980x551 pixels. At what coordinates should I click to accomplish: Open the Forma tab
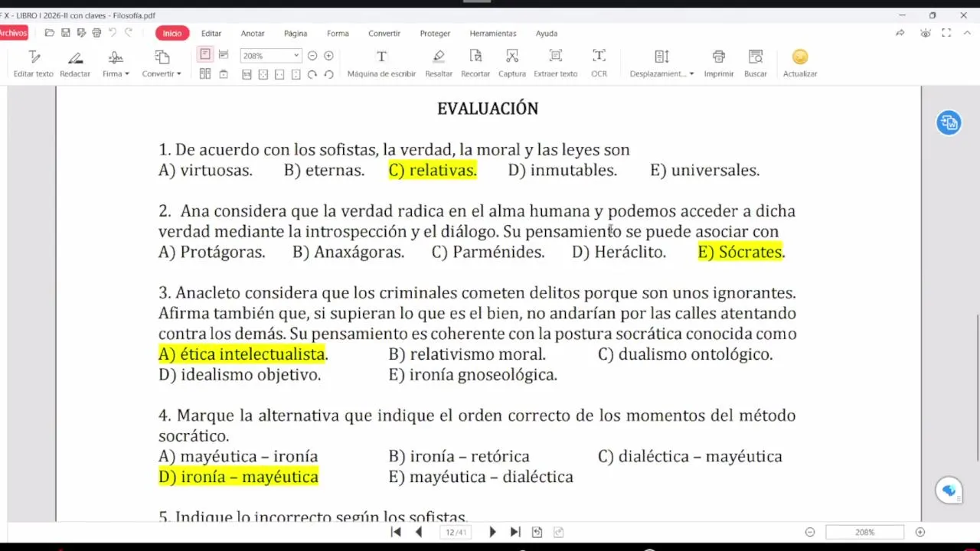point(338,33)
